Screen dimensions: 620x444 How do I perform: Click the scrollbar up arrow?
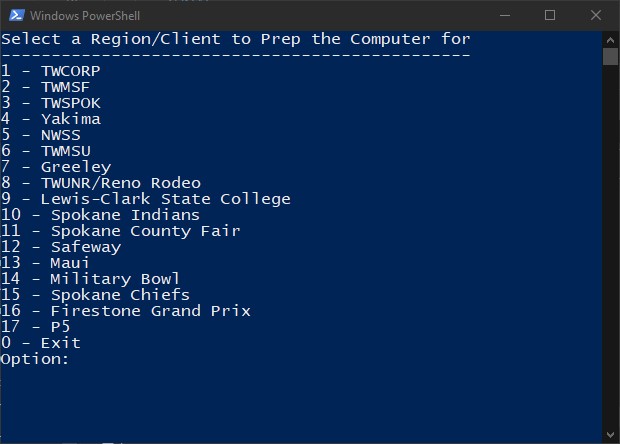[611, 38]
